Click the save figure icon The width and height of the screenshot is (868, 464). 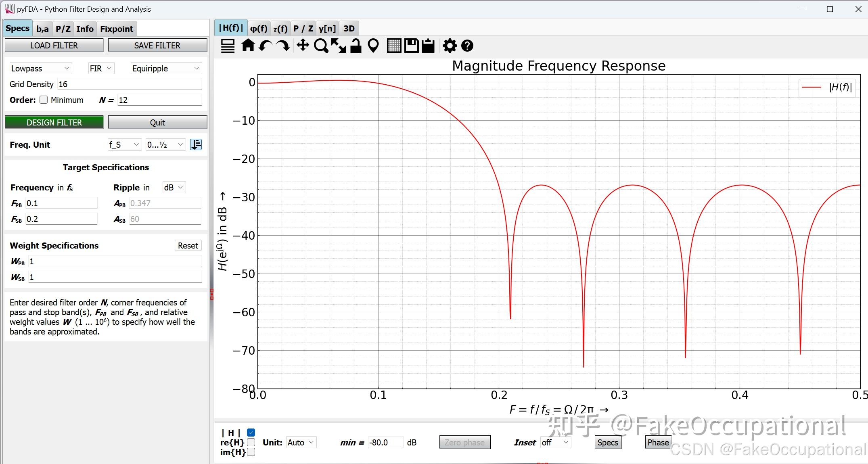(x=411, y=46)
